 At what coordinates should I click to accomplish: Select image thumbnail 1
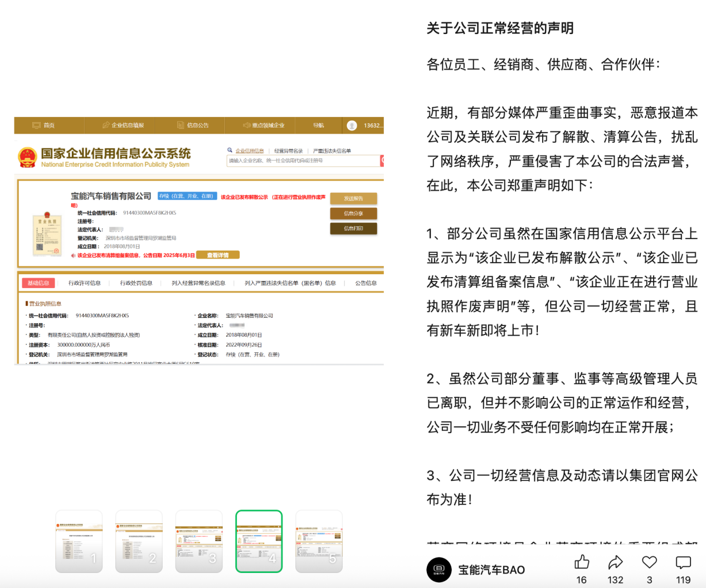[79, 541]
